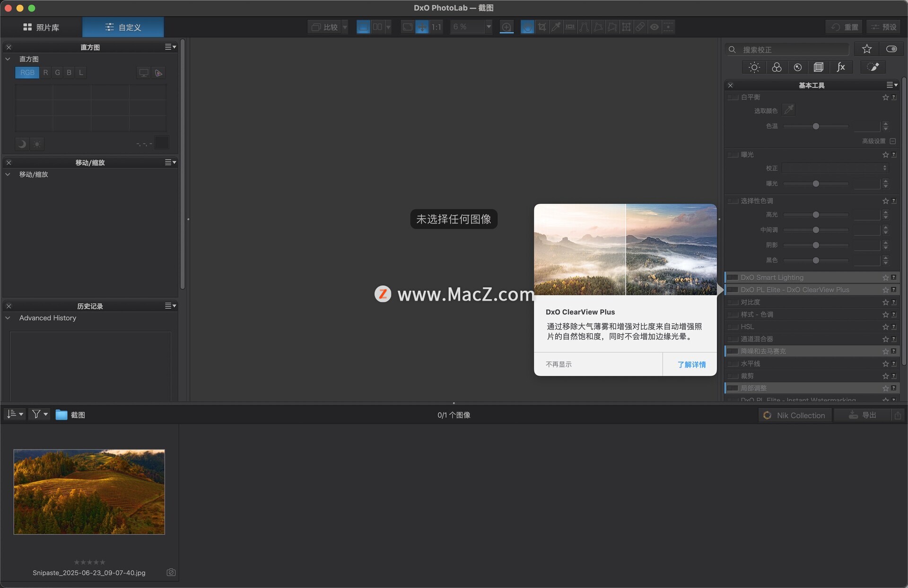908x588 pixels.
Task: Adjust the 阴影 slider handle
Action: pyautogui.click(x=816, y=245)
